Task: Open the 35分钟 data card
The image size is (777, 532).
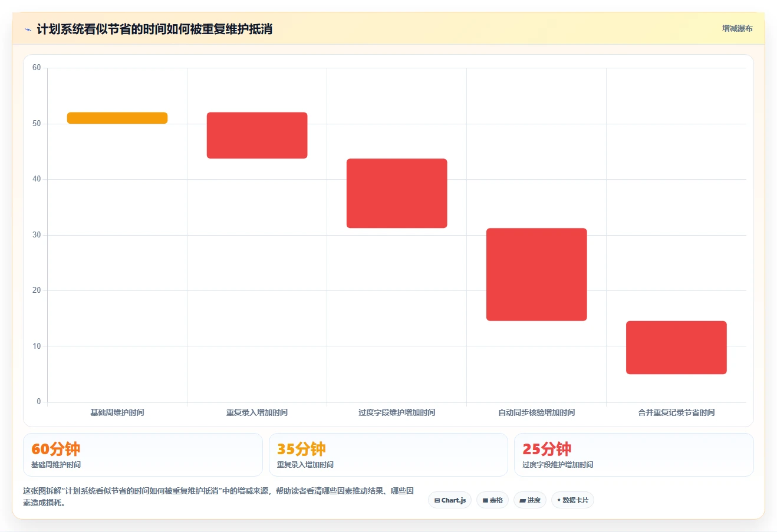Action: tap(388, 455)
